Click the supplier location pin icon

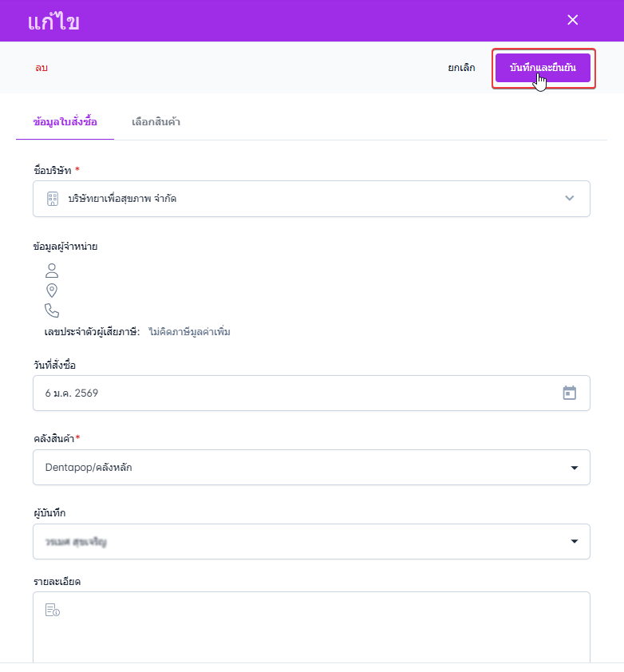(x=52, y=291)
